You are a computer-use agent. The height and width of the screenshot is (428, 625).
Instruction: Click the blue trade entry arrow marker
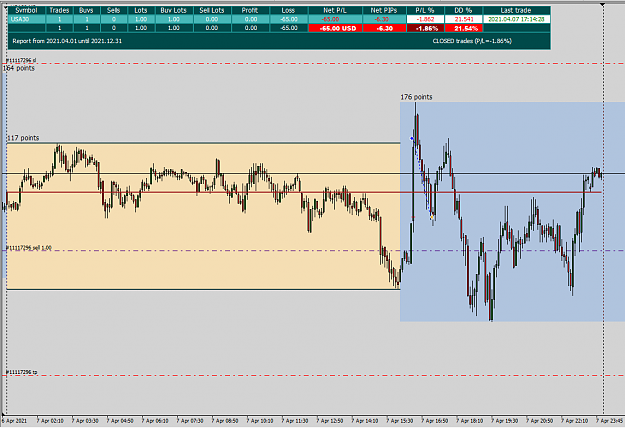point(412,139)
